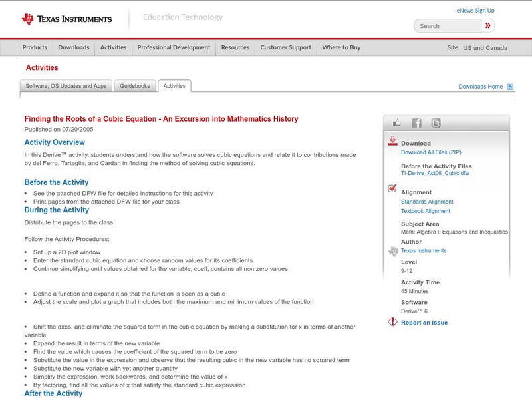Open the Standards Alignment link
This screenshot has height=398, width=532.
point(427,202)
